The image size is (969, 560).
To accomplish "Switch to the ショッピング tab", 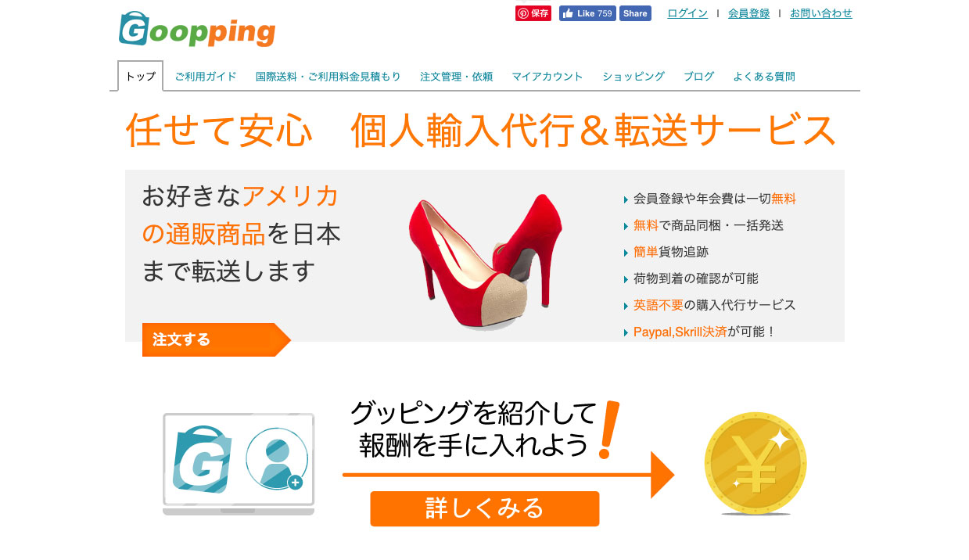I will [x=633, y=77].
